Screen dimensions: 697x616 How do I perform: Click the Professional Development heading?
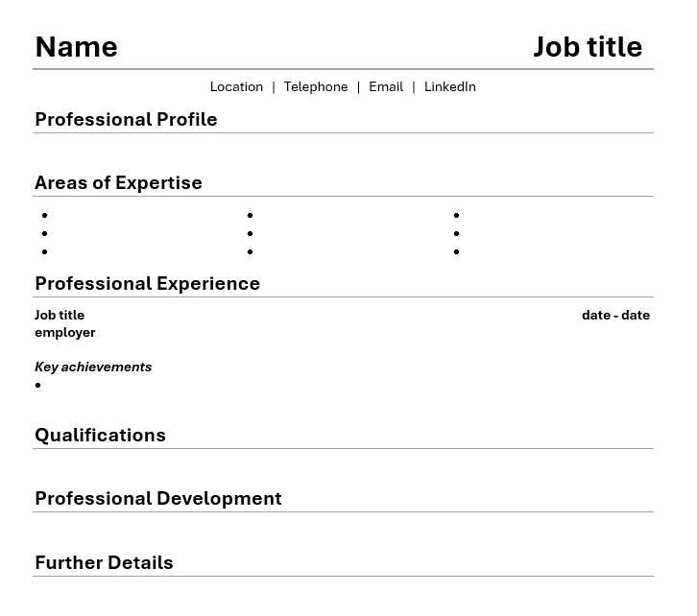tap(157, 498)
